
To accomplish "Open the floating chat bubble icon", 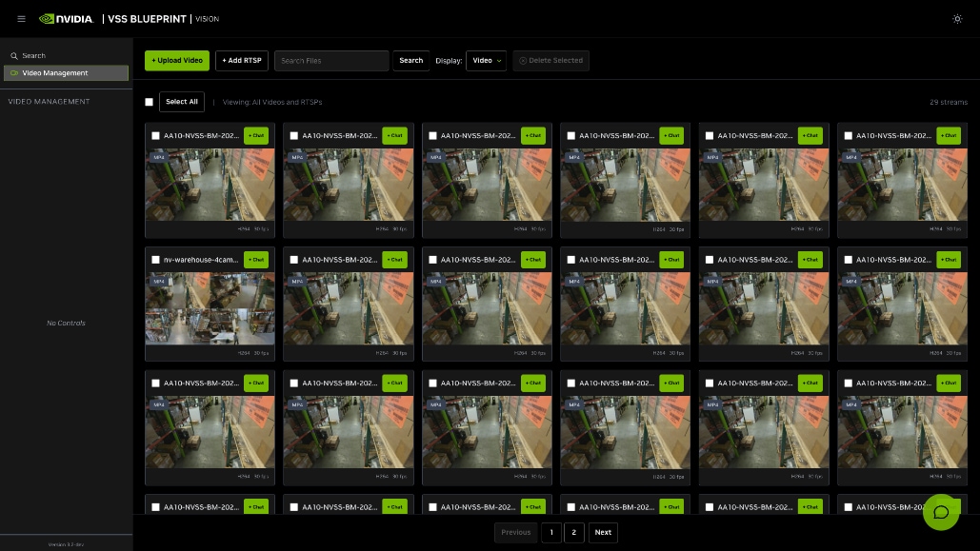I will pos(941,512).
